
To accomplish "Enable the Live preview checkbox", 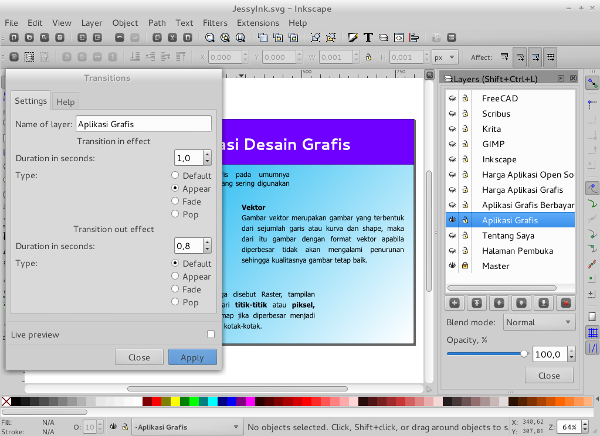I will click(211, 334).
